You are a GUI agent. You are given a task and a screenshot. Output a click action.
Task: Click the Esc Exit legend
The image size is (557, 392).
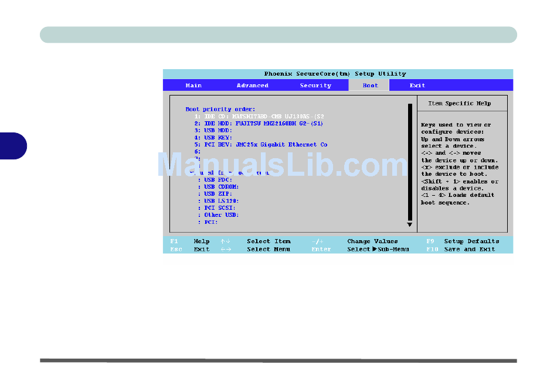coord(190,249)
